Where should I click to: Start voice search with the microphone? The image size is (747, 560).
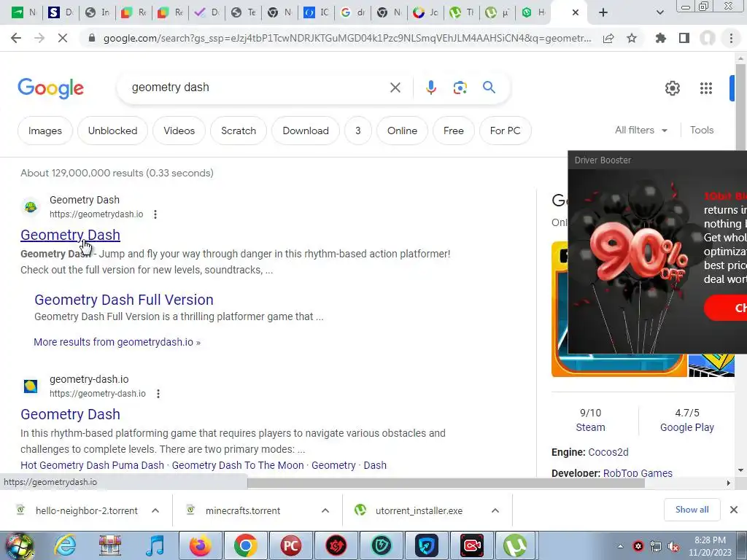pos(430,87)
